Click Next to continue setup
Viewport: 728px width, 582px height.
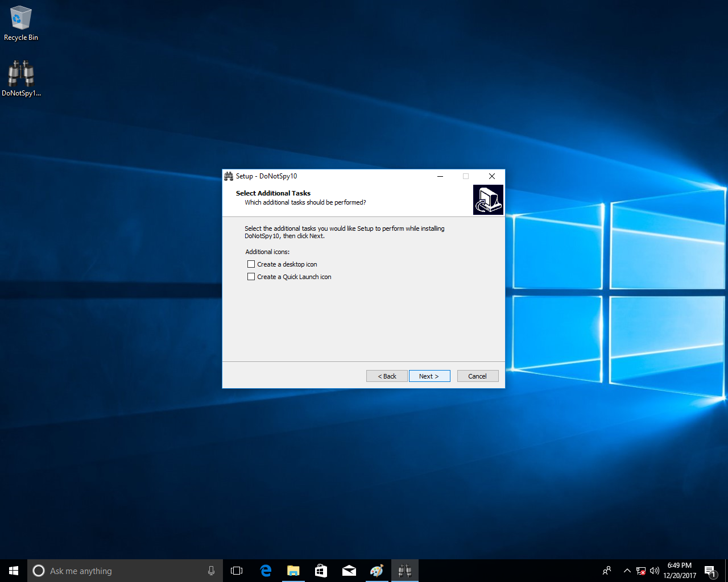(429, 376)
